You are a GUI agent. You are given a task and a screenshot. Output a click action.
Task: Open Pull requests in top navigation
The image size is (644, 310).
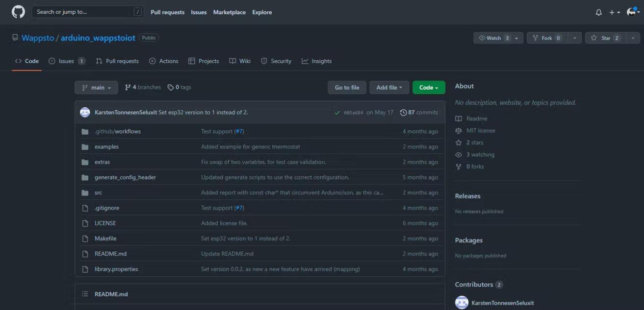[167, 12]
